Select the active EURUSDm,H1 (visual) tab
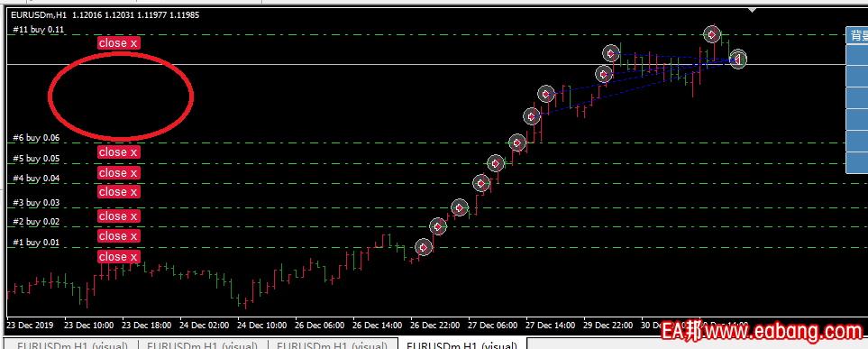 coord(461,344)
